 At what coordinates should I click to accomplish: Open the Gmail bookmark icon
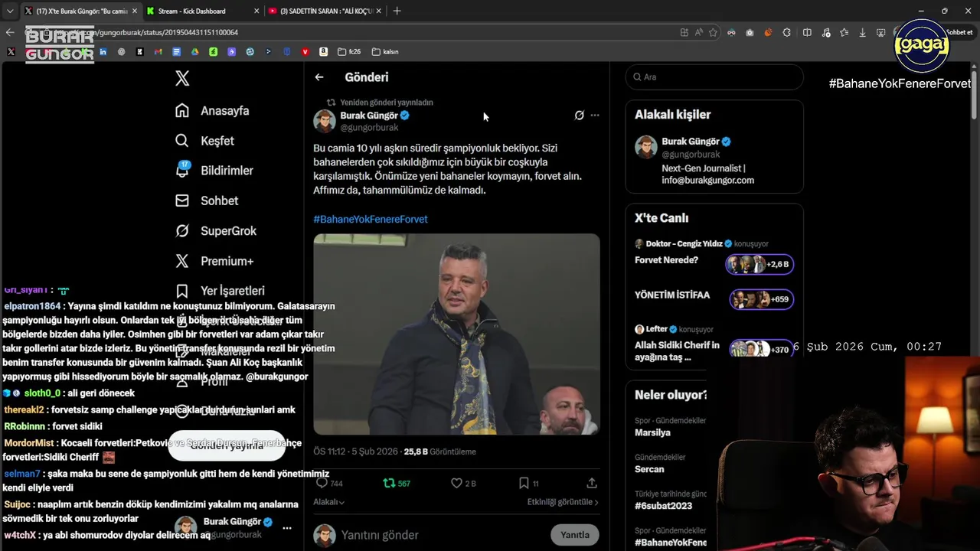click(158, 52)
